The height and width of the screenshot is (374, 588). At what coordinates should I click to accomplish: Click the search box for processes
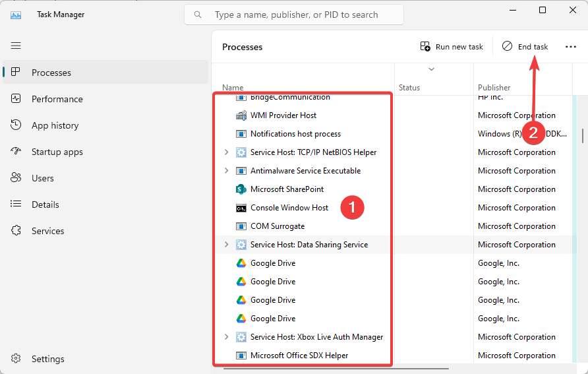[297, 15]
